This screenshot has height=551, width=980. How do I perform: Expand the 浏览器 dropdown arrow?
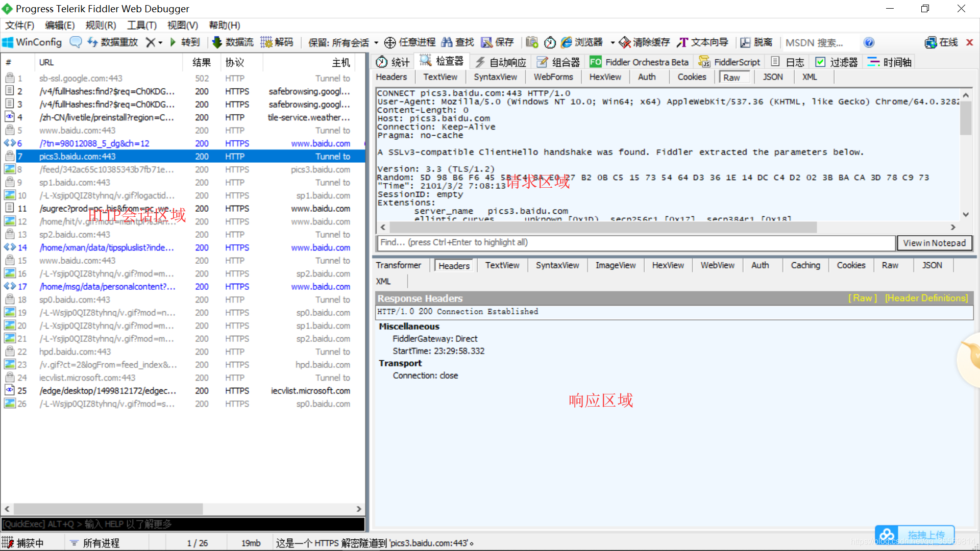611,42
